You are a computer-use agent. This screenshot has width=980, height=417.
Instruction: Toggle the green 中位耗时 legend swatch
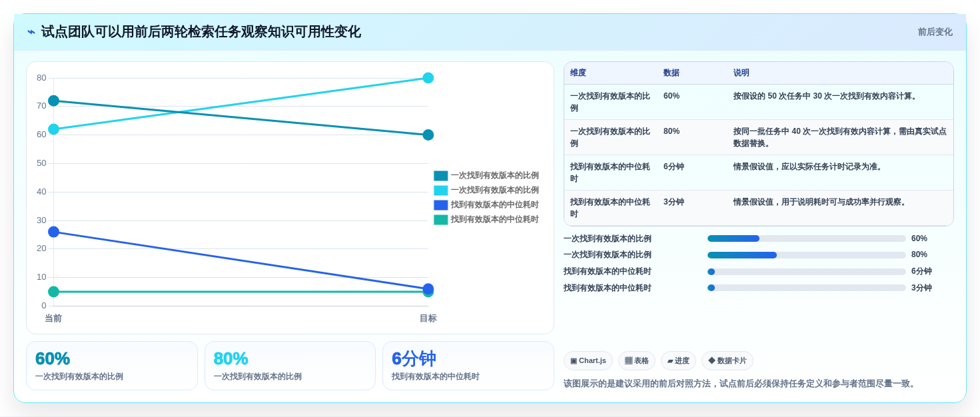click(x=441, y=220)
